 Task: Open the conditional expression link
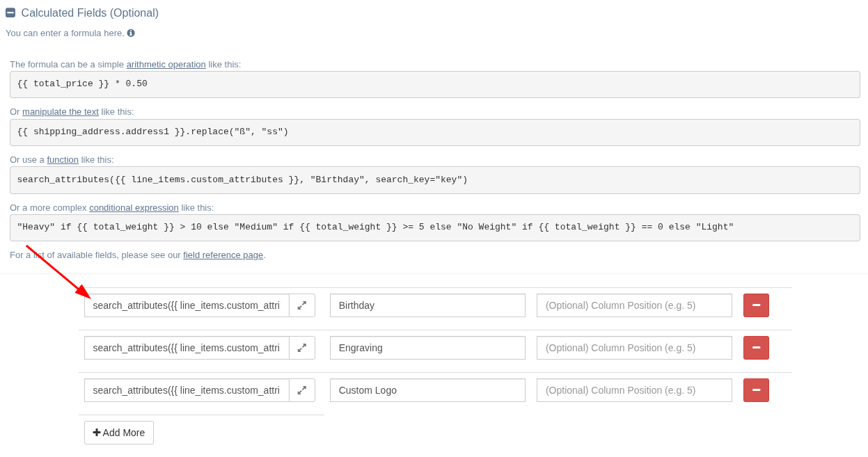(134, 207)
